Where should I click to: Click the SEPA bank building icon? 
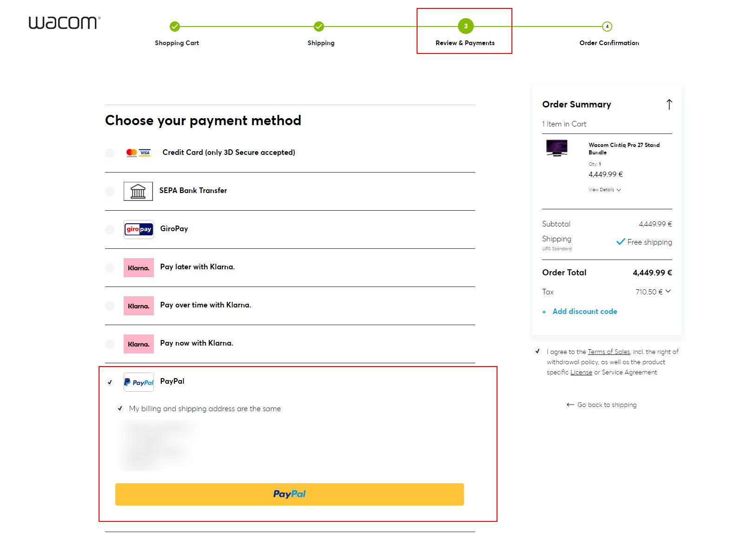click(138, 191)
